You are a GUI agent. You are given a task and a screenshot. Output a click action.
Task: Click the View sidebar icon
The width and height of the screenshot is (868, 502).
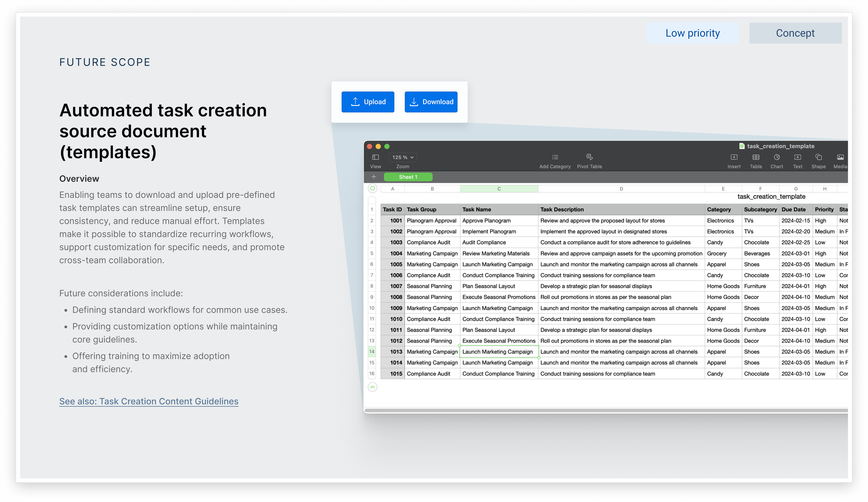click(x=375, y=157)
